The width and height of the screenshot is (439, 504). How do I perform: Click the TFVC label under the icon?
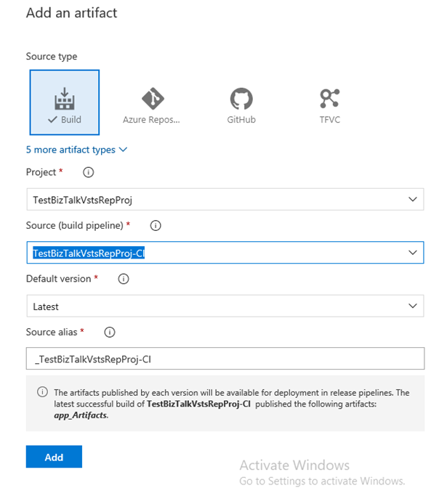(x=330, y=120)
